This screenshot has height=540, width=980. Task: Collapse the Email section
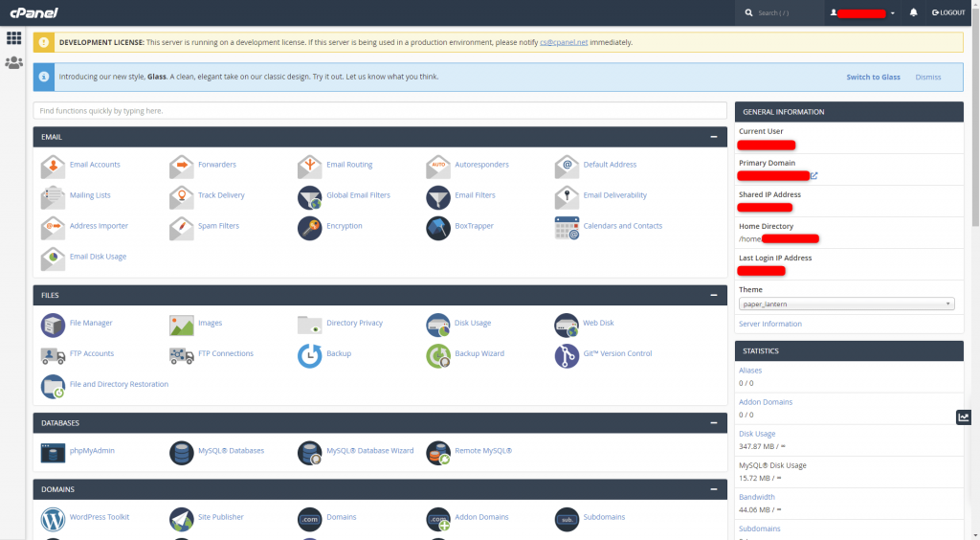coord(714,137)
